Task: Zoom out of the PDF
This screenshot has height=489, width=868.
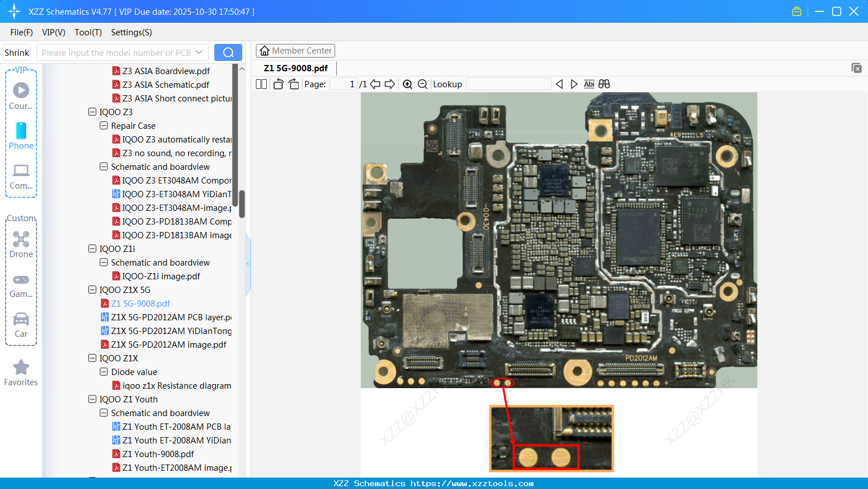Action: (422, 84)
